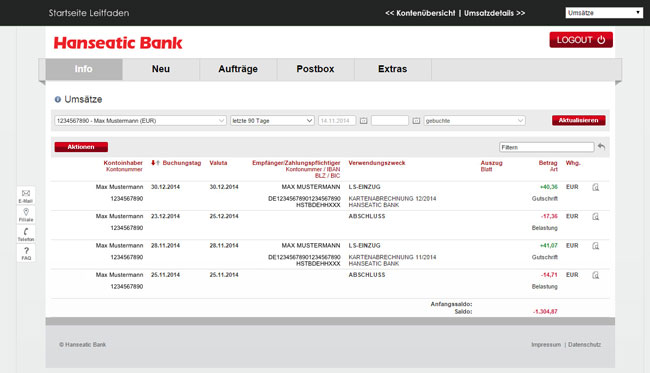Select the Buchungstag cell 25.11.2014
Image resolution: width=650 pixels, height=373 pixels.
(x=165, y=275)
